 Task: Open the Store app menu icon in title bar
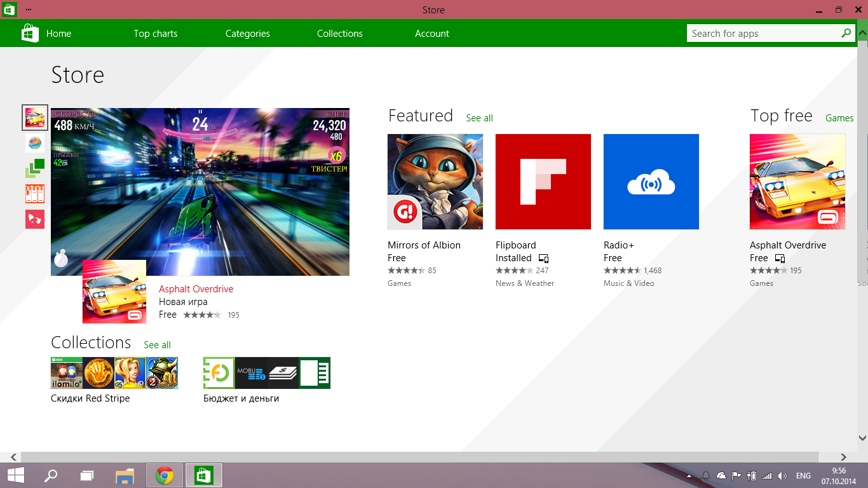(x=10, y=10)
